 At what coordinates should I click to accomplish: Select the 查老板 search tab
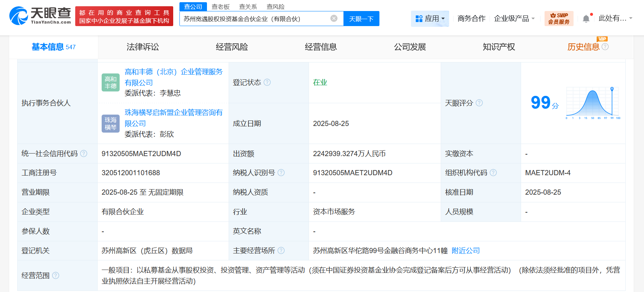tap(221, 7)
